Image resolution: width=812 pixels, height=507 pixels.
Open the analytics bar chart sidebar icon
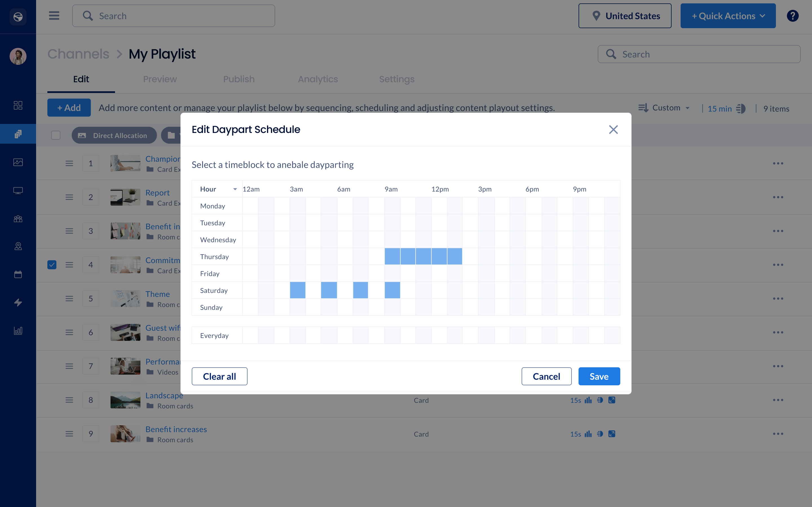pyautogui.click(x=18, y=331)
